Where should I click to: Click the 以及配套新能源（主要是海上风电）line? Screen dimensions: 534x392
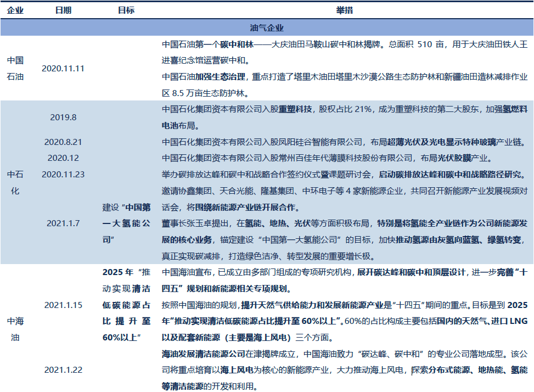coord(248,338)
